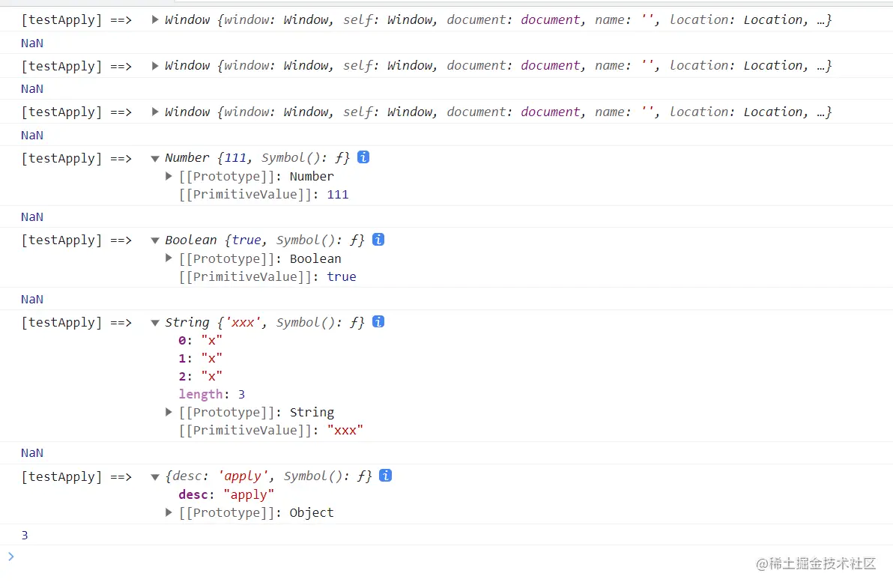Click the info icon beside Boolean {true}

pyautogui.click(x=378, y=239)
